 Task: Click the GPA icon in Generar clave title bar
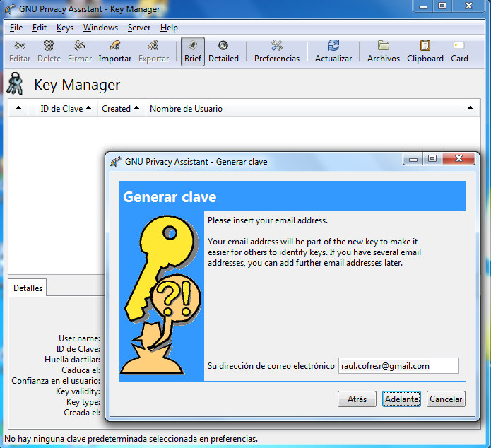point(116,162)
